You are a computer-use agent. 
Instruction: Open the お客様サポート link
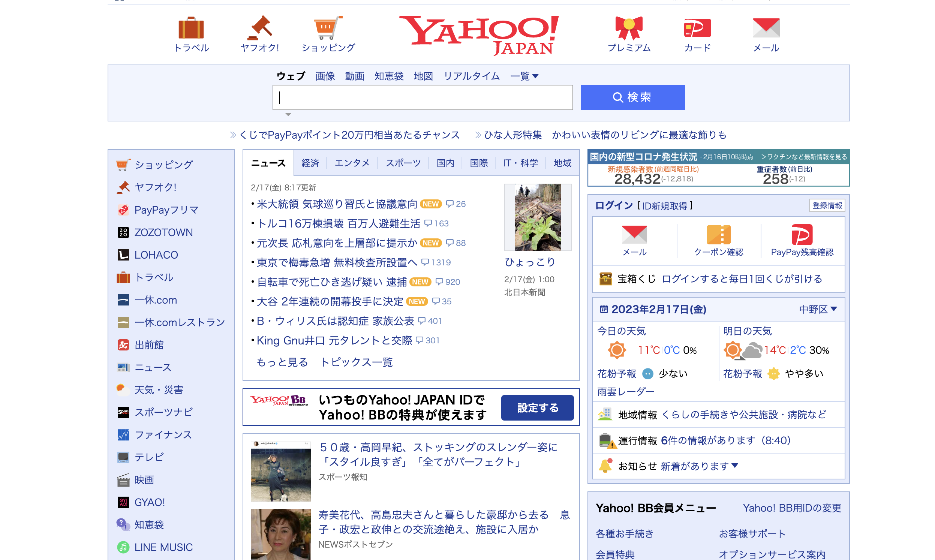point(752,534)
